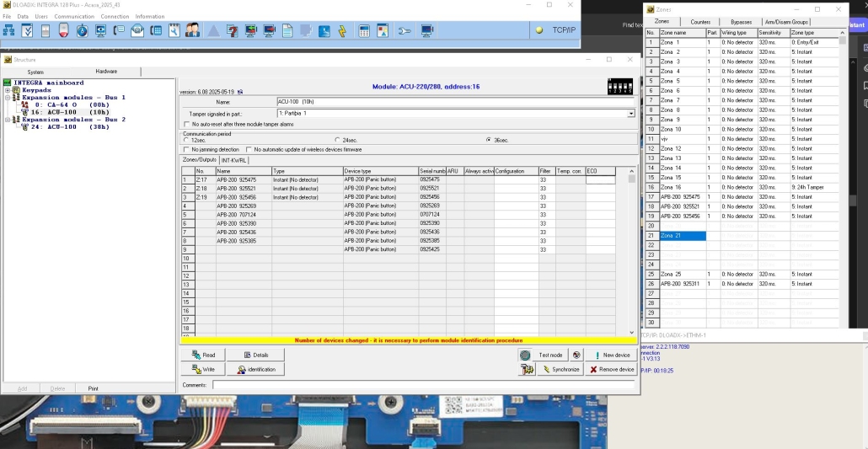This screenshot has width=868, height=449.
Task: Expand the Keypads tree node
Action: (7, 90)
